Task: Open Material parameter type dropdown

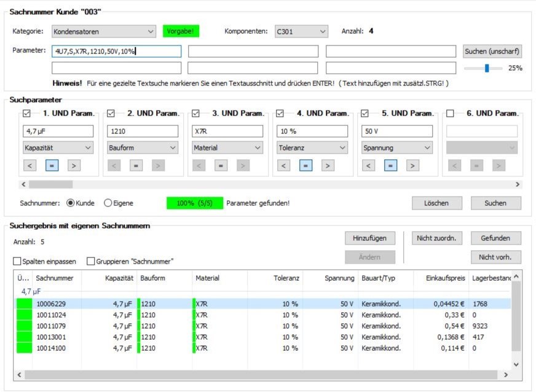Action: 227,147
